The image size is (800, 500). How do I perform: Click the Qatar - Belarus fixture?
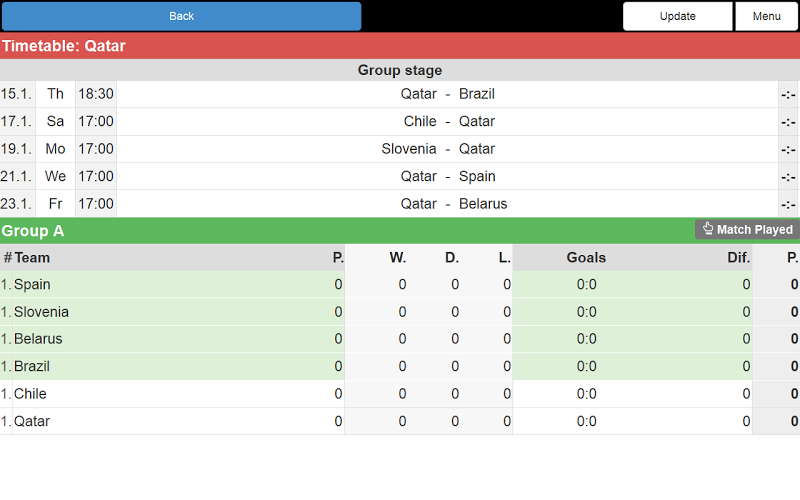[x=447, y=204]
